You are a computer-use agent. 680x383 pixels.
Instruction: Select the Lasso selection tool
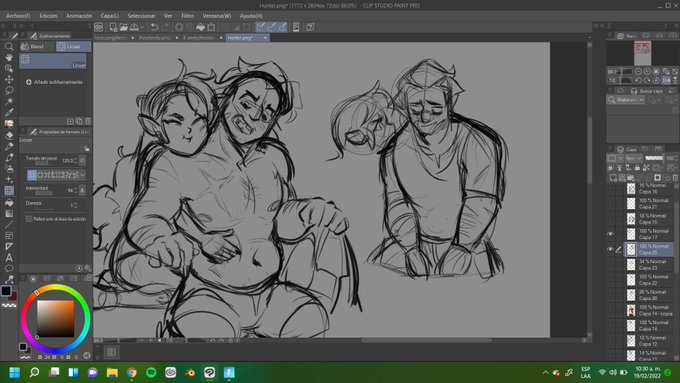coord(9,90)
